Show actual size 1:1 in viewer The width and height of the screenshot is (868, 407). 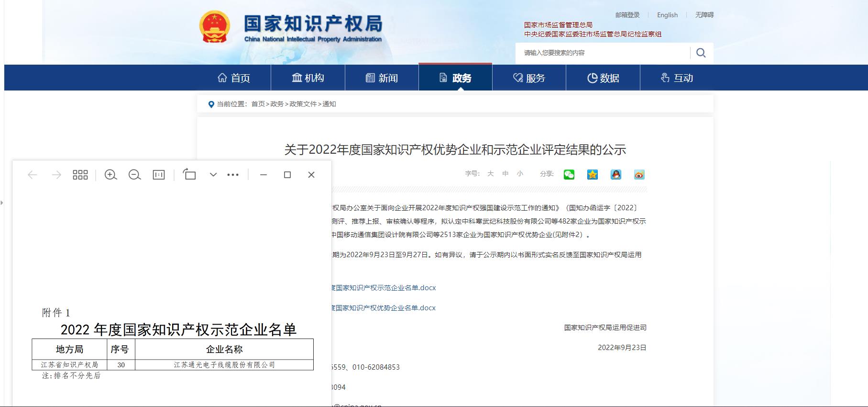(159, 175)
